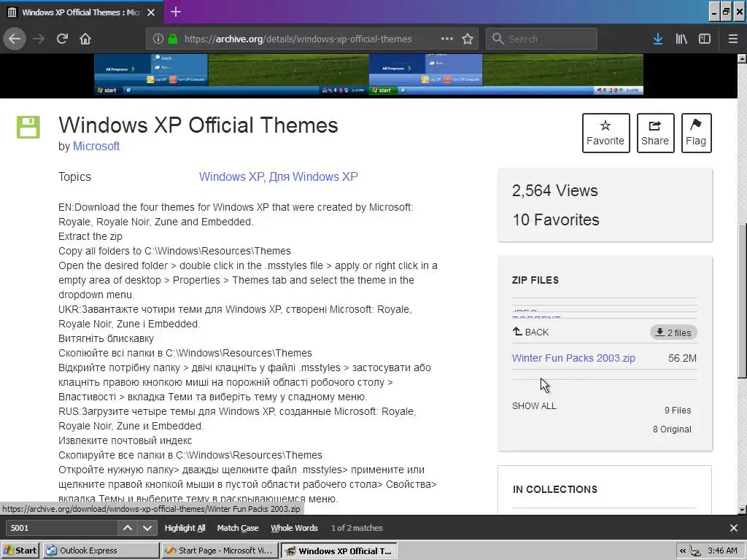Click the find bar text field
This screenshot has width=747, height=560.
(61, 528)
